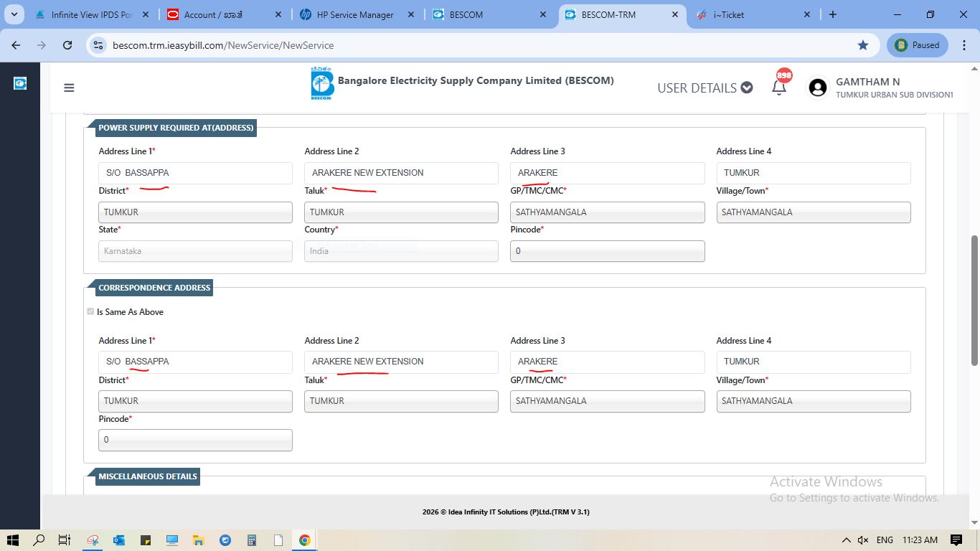Open the Paused profile menu
Image resolution: width=980 pixels, height=551 pixels.
[918, 45]
